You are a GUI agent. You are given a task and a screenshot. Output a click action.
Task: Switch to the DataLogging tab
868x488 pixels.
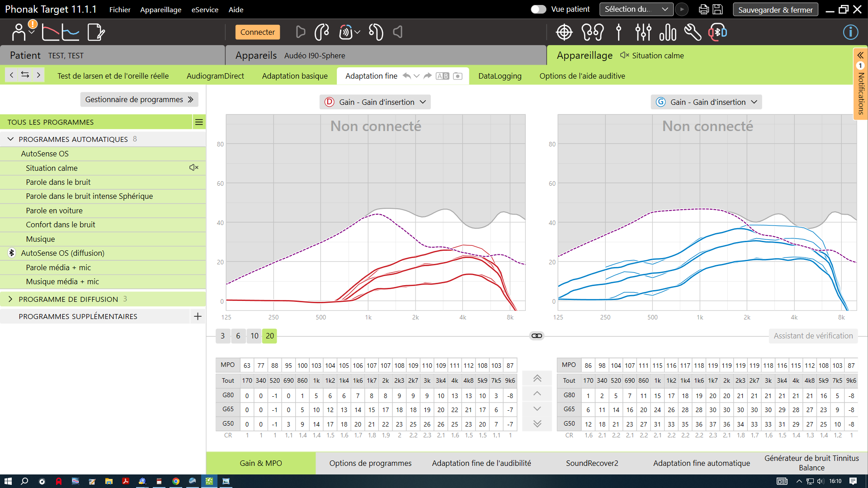pyautogui.click(x=500, y=76)
